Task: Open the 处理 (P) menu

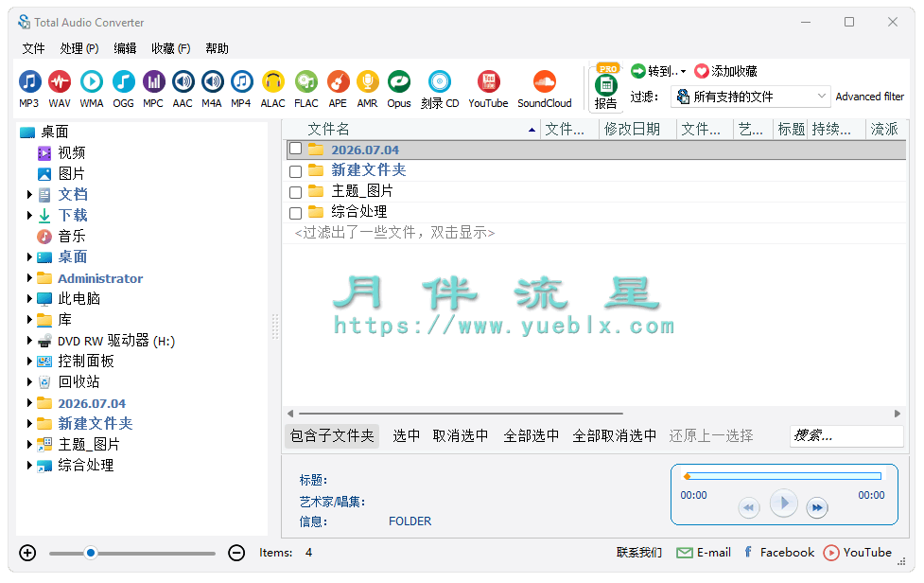Action: [78, 48]
